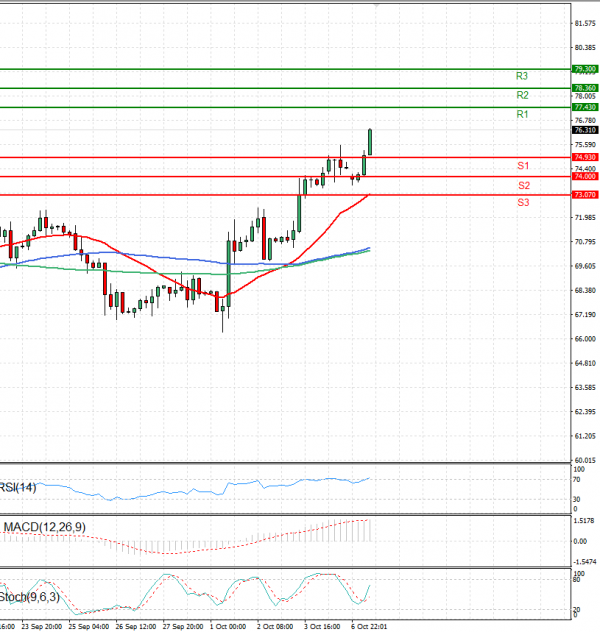
Task: Click the S2 support label
Action: pyautogui.click(x=524, y=185)
